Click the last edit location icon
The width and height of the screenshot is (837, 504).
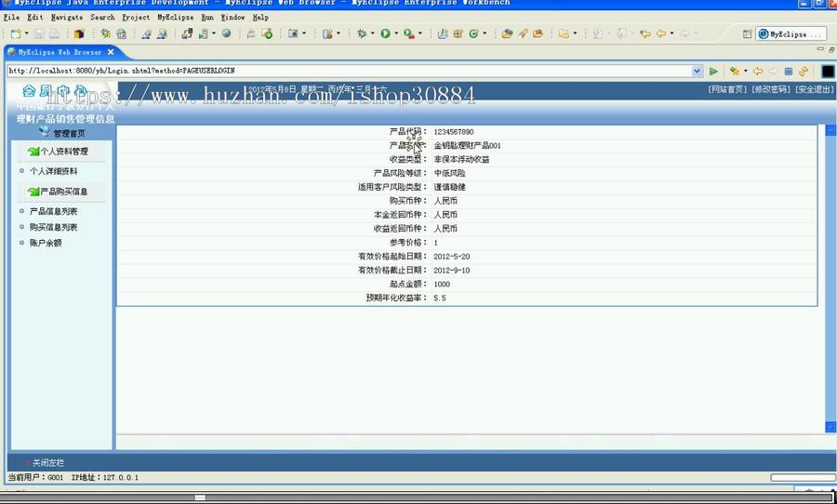point(645,33)
